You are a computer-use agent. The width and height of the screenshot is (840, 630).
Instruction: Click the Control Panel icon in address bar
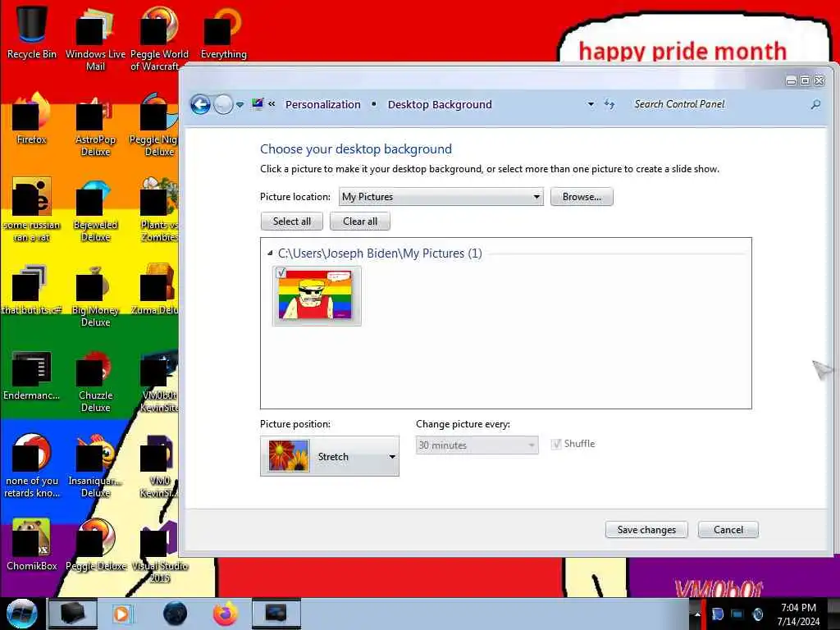tap(258, 104)
